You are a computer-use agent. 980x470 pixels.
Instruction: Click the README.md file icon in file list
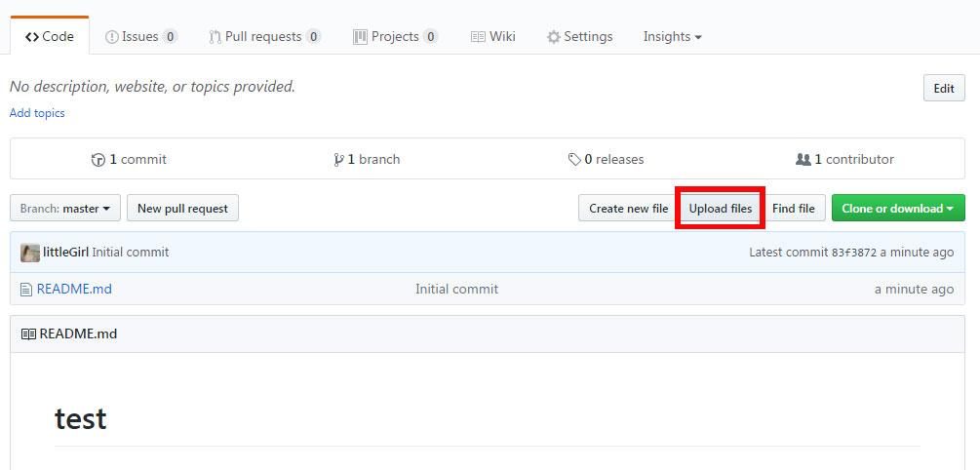(25, 290)
